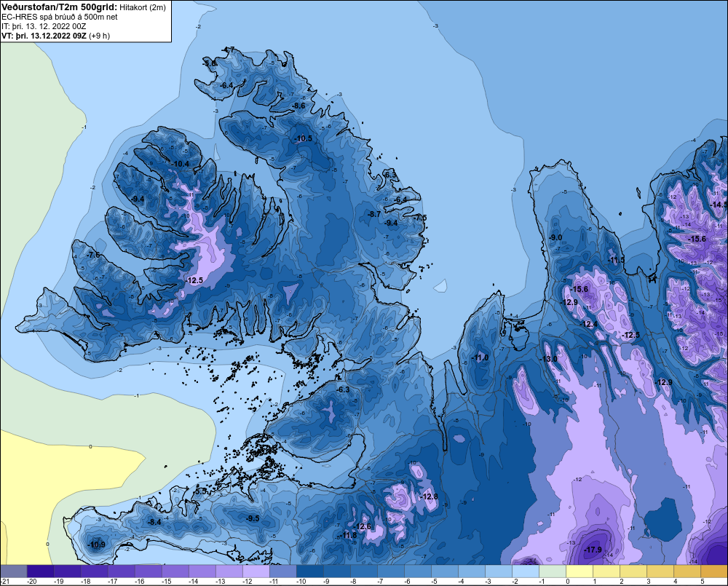Click the gray-blue legend swatch labeled -21
The height and width of the screenshot is (586, 728).
click(14, 571)
